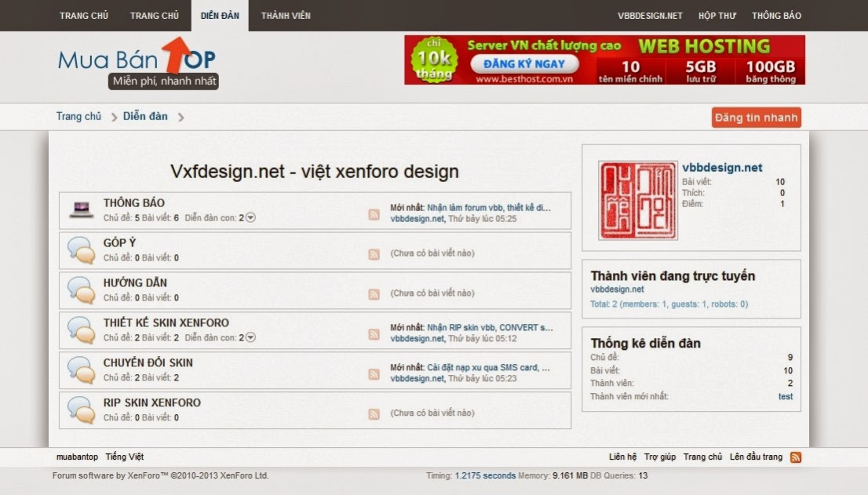Open RSS feed for CHUYỂN ĐỔI SKIN
Screen dimensions: 868x495
[374, 374]
